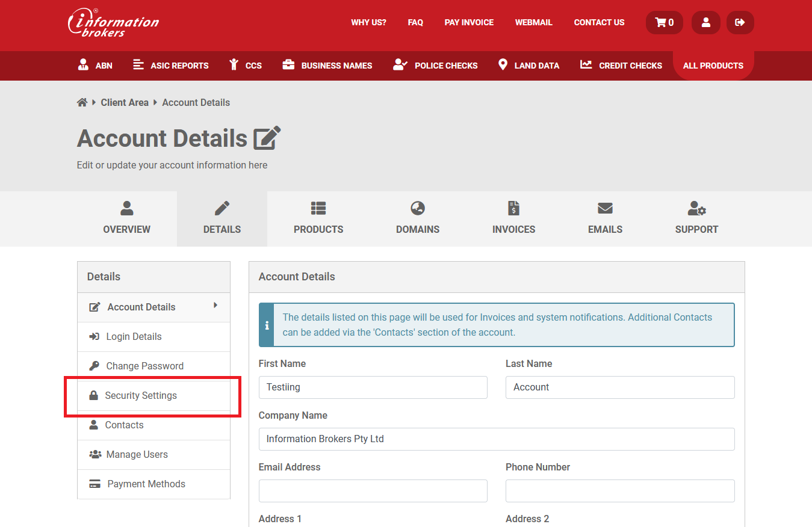Click the key icon next to Change Password
This screenshot has width=812, height=527.
click(x=94, y=366)
